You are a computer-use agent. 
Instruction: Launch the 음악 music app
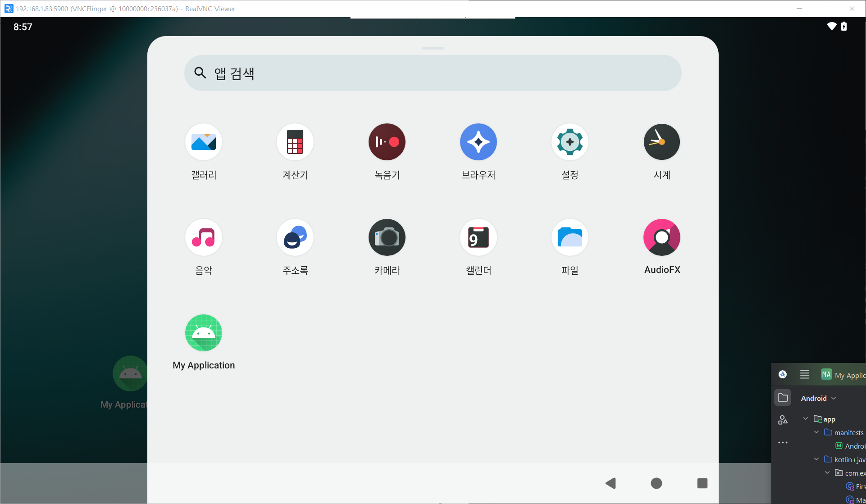coord(204,238)
